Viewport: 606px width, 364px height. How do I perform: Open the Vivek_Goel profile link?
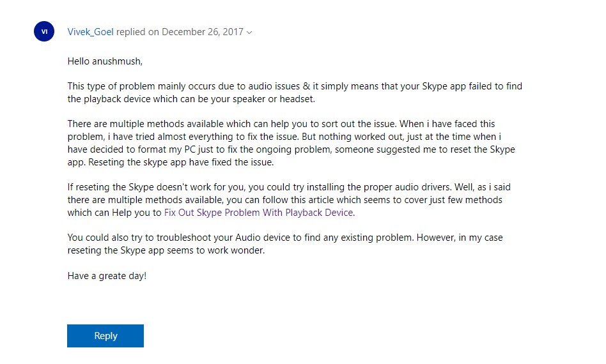click(x=90, y=32)
